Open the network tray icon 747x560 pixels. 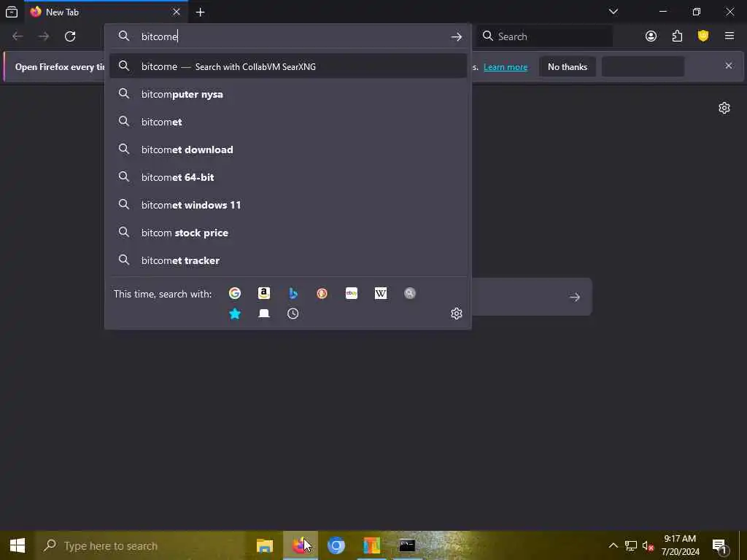click(x=631, y=545)
